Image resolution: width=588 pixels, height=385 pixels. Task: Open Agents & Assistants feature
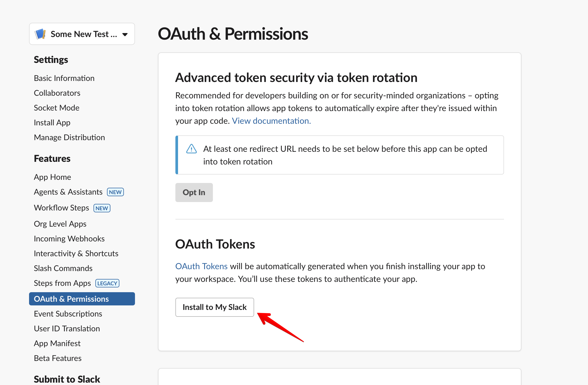point(68,192)
